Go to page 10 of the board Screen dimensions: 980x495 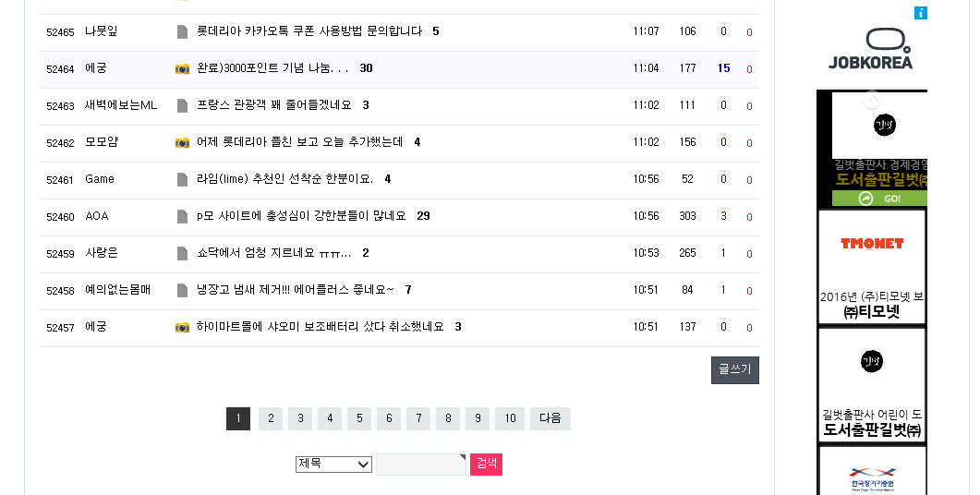click(x=509, y=419)
